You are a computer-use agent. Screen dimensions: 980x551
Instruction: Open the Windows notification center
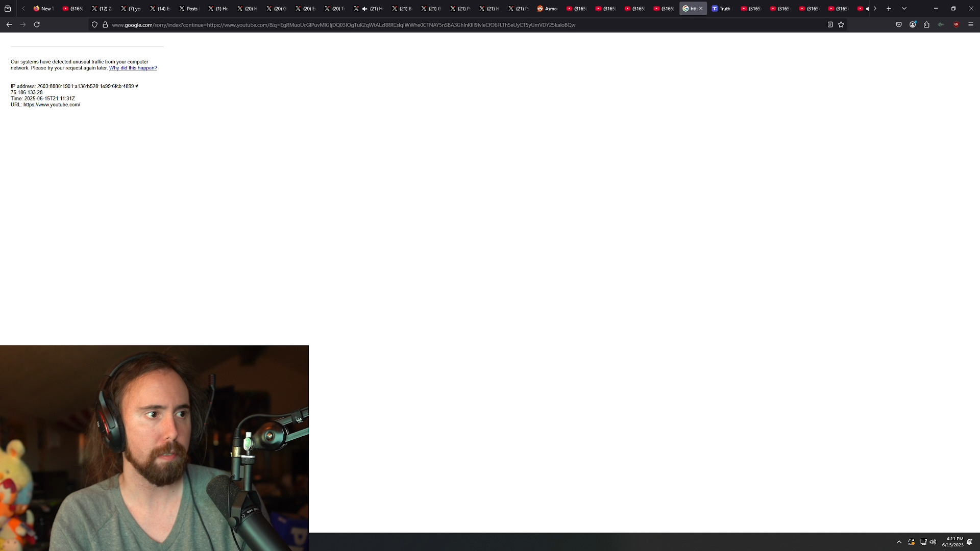(969, 542)
